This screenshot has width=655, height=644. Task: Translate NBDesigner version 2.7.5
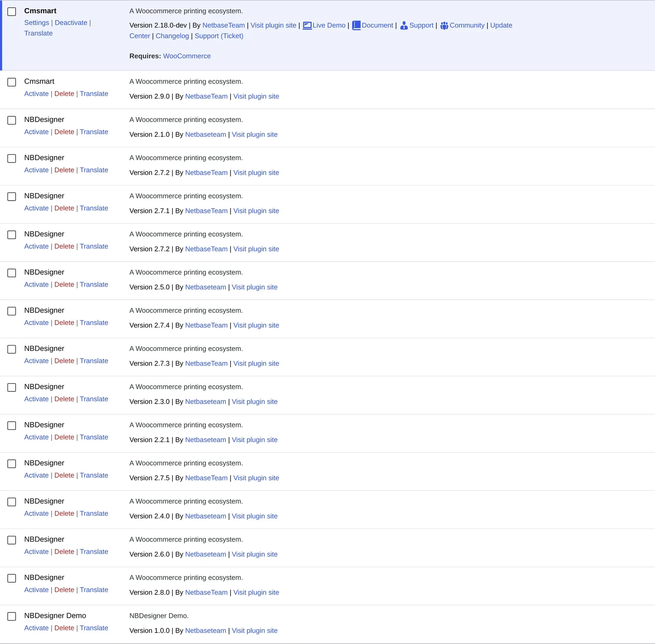click(94, 475)
